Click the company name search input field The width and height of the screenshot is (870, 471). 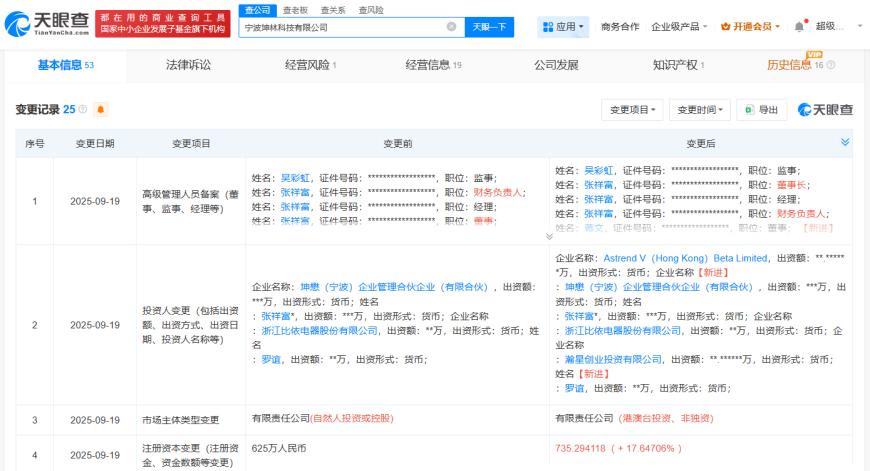click(342, 27)
